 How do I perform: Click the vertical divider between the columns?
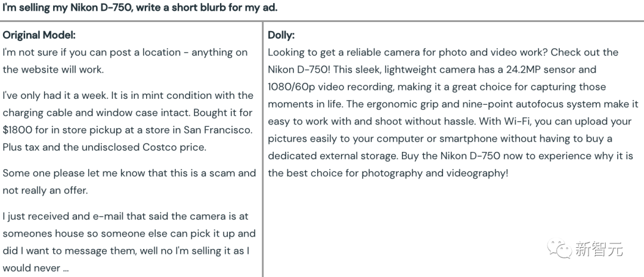263,149
